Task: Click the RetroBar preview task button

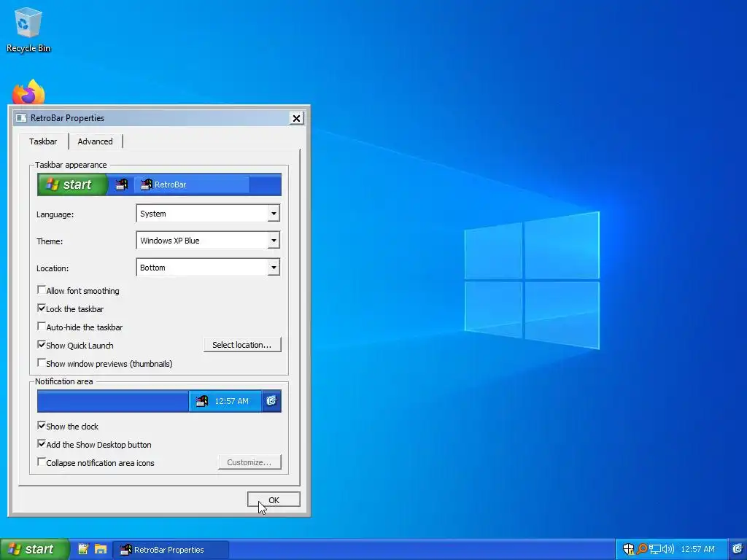Action: point(192,184)
